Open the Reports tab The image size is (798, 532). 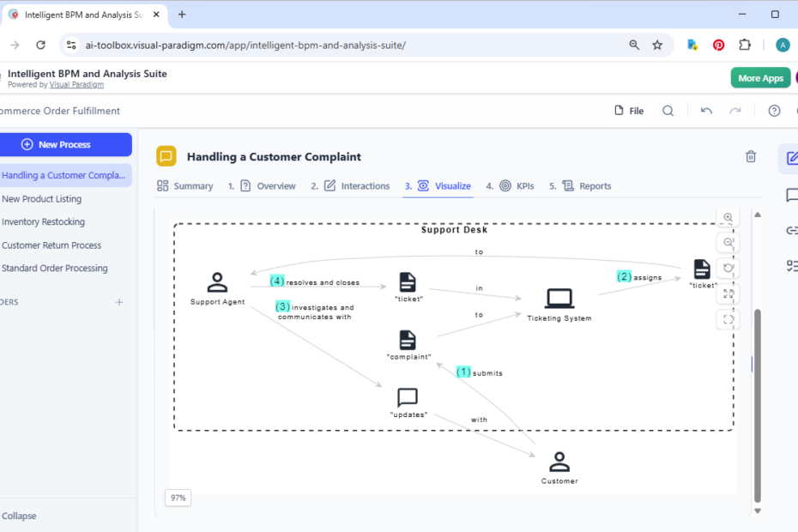tap(587, 185)
